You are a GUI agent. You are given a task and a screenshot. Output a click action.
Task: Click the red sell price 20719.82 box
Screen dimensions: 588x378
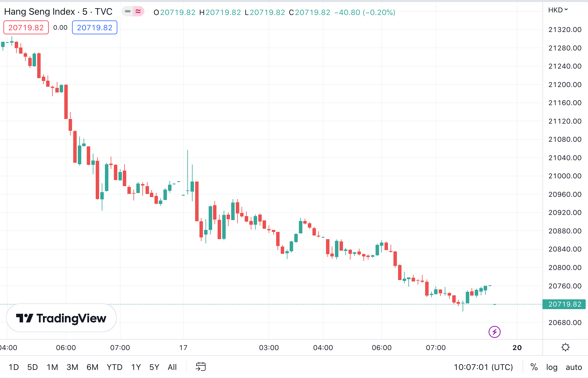click(26, 27)
